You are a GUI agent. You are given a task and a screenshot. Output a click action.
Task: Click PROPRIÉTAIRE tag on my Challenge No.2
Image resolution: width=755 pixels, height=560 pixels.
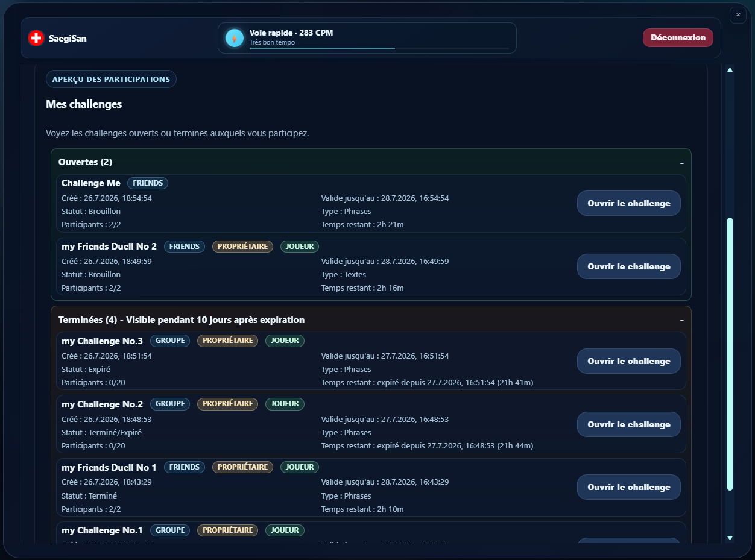227,404
